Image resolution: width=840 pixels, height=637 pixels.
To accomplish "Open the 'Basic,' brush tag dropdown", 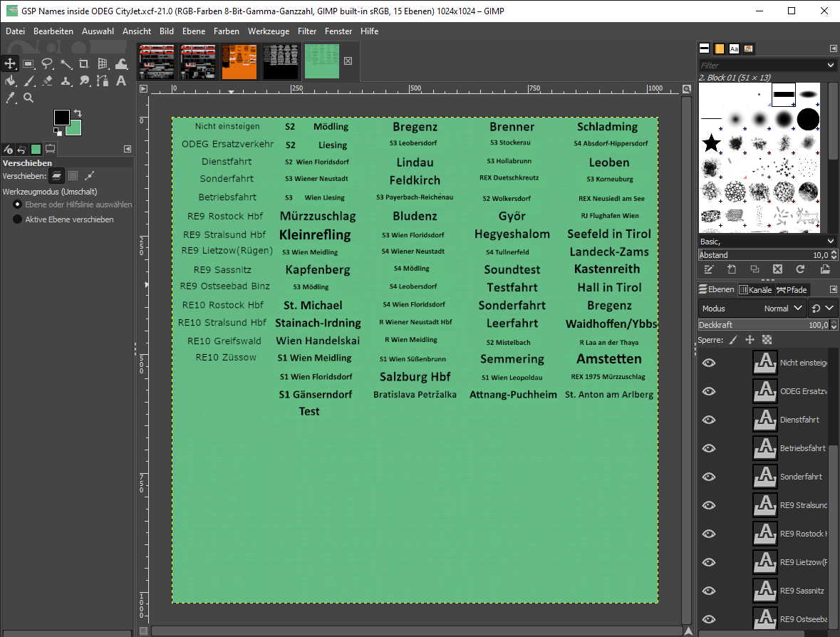I will pos(831,242).
